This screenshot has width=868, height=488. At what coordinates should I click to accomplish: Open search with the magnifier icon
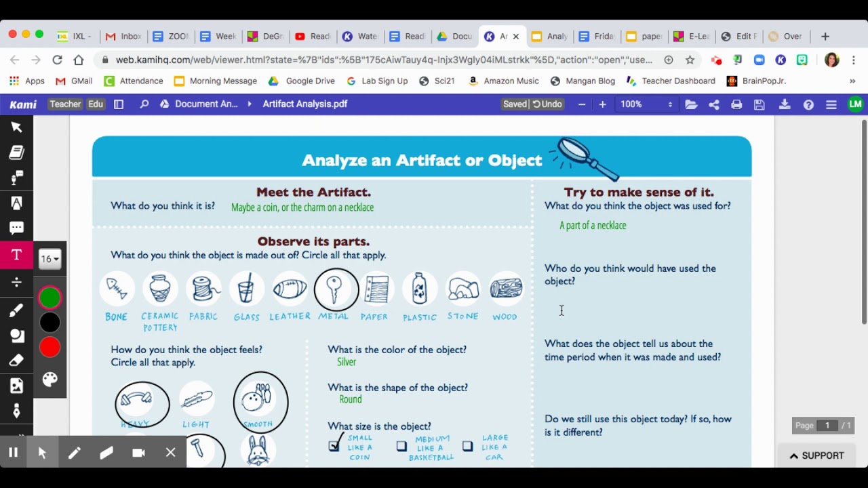click(144, 104)
